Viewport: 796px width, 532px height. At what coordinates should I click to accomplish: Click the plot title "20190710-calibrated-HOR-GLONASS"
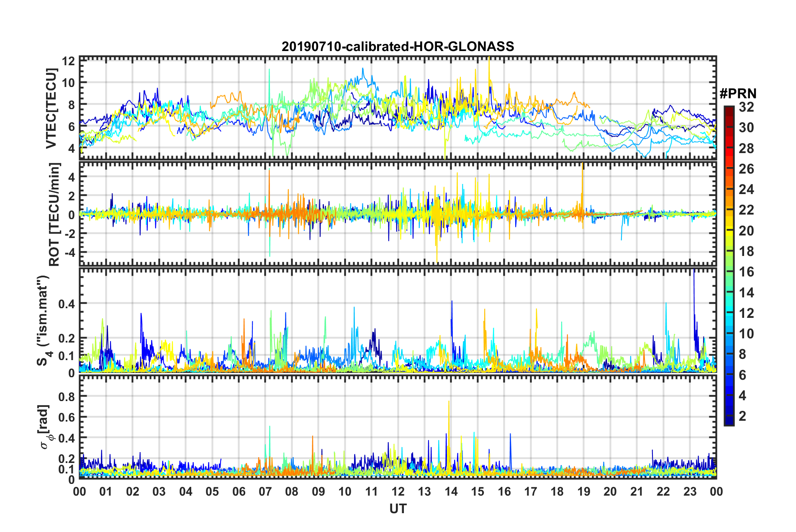coord(398,46)
